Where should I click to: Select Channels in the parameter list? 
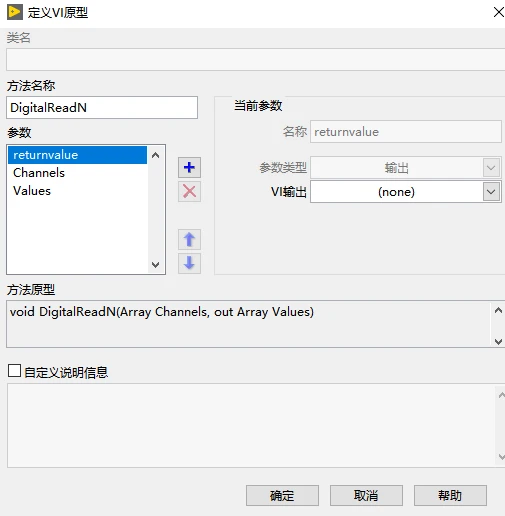coord(77,173)
